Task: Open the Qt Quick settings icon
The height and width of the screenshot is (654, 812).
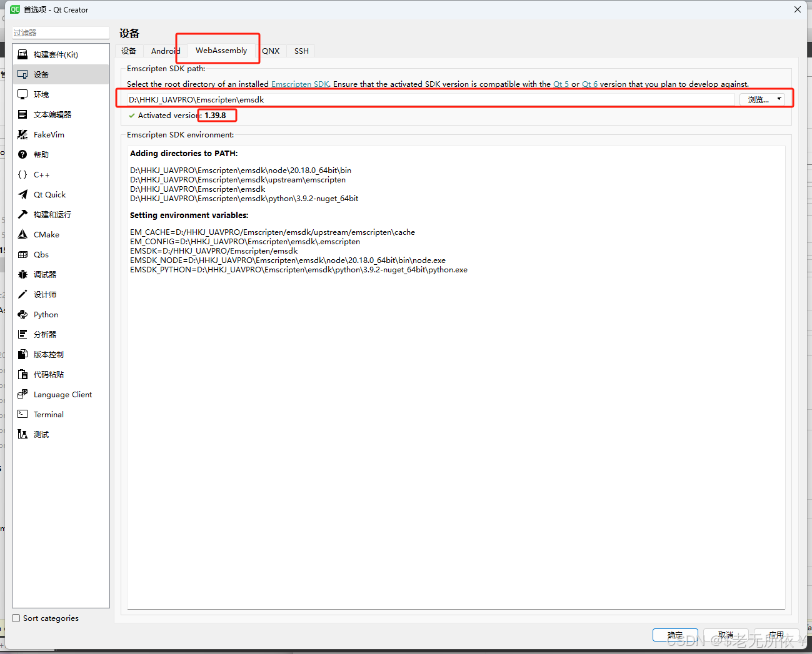Action: 23,194
